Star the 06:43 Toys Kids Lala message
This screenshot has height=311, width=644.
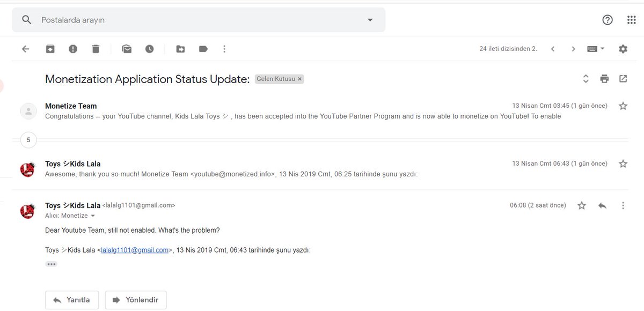[x=623, y=164]
